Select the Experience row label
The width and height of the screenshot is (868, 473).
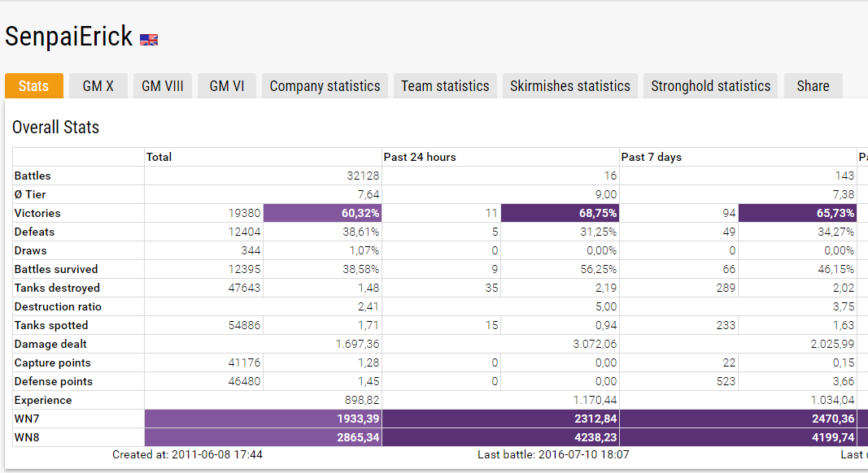[43, 400]
